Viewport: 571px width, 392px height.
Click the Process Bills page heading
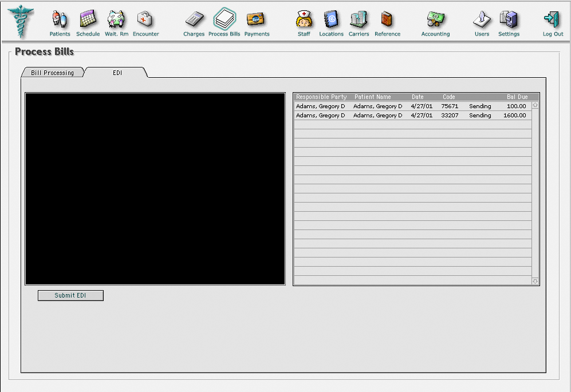tap(45, 52)
